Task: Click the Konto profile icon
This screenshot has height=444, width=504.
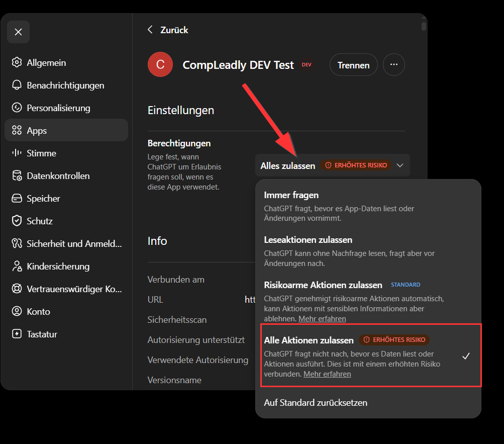Action: pyautogui.click(x=17, y=311)
